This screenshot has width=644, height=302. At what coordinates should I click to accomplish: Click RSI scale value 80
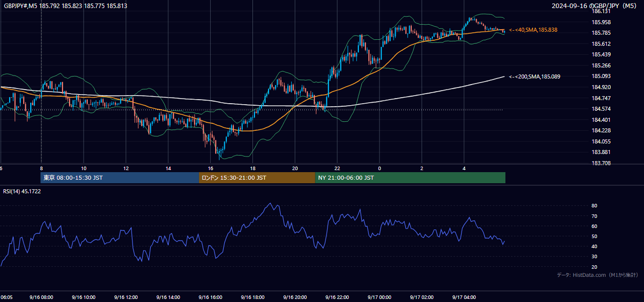click(595, 206)
